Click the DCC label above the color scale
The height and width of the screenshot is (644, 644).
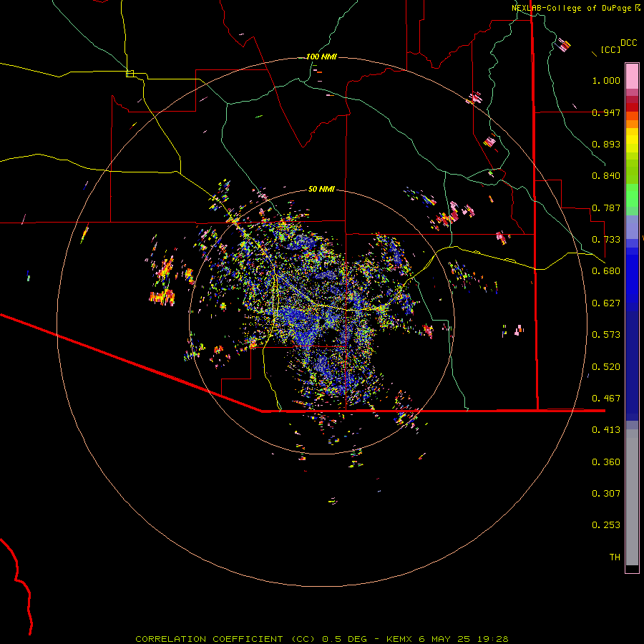tap(628, 43)
